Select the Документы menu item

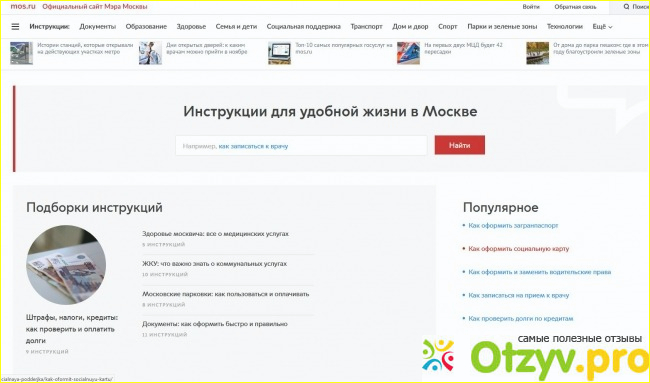(x=97, y=27)
